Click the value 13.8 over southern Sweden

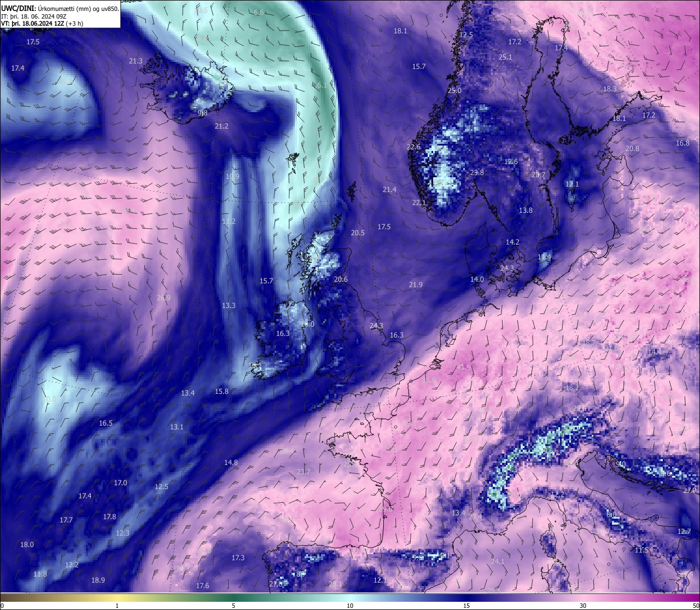[x=526, y=210]
